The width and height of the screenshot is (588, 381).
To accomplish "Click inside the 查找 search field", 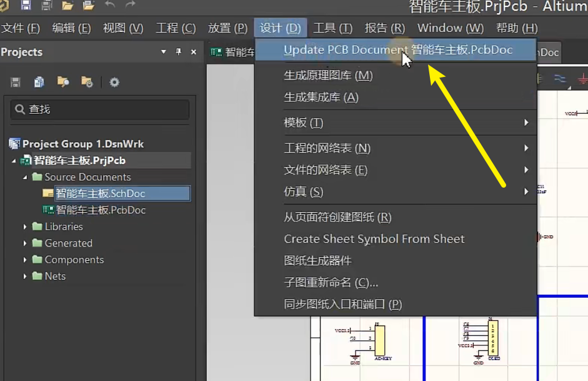I will [x=100, y=109].
